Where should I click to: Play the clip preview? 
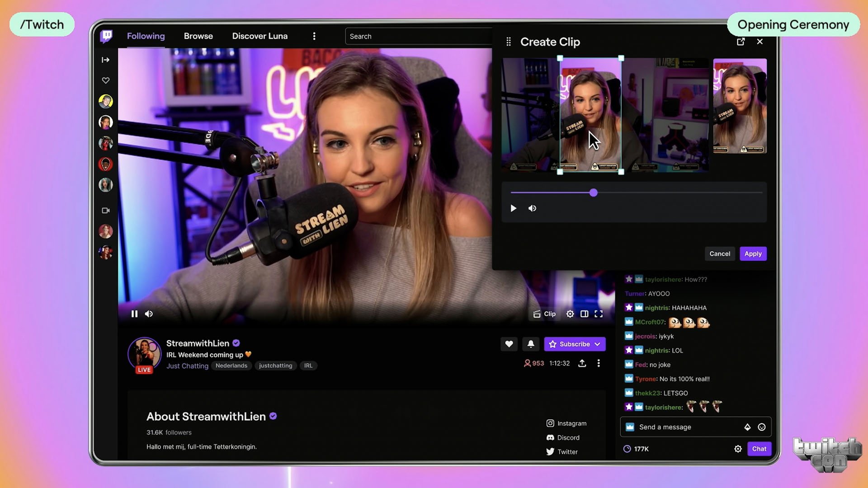[x=513, y=208]
